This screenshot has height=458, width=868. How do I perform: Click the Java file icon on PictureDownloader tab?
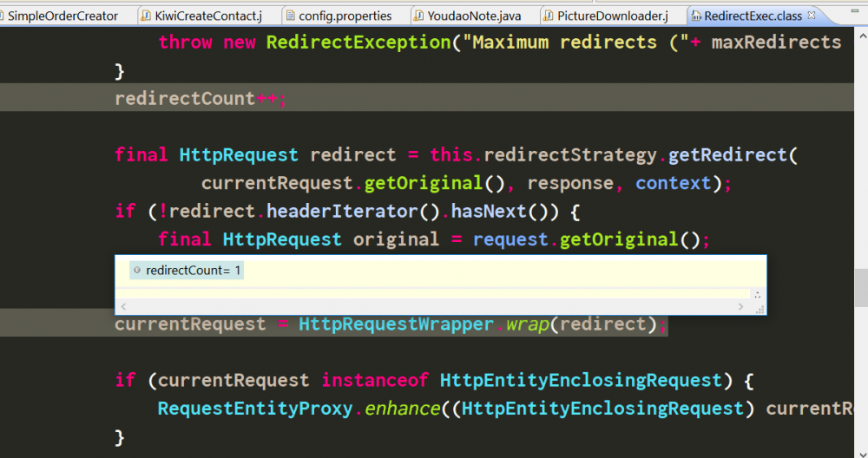[x=548, y=16]
